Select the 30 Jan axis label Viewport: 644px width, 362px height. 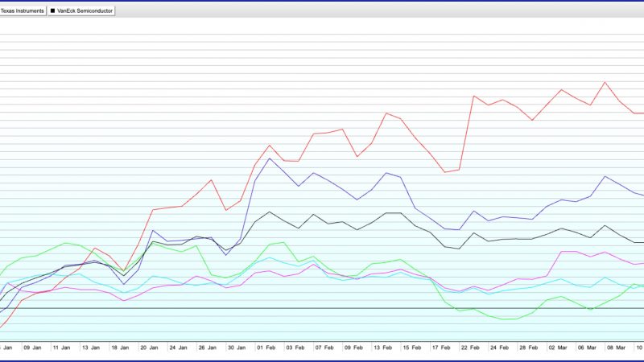237,348
